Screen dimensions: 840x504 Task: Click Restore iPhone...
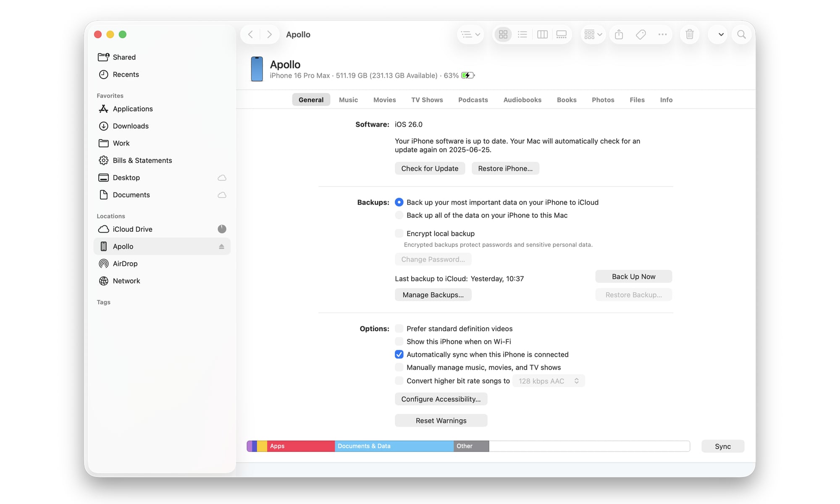505,168
